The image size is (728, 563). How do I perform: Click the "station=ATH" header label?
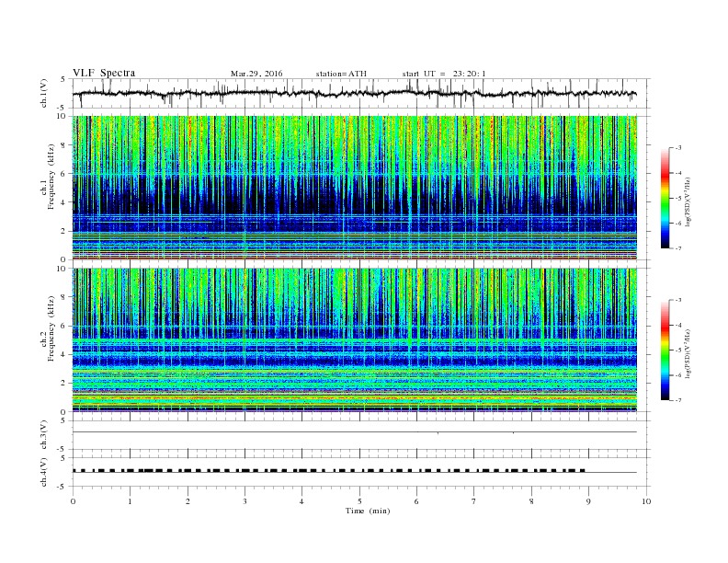coord(341,74)
